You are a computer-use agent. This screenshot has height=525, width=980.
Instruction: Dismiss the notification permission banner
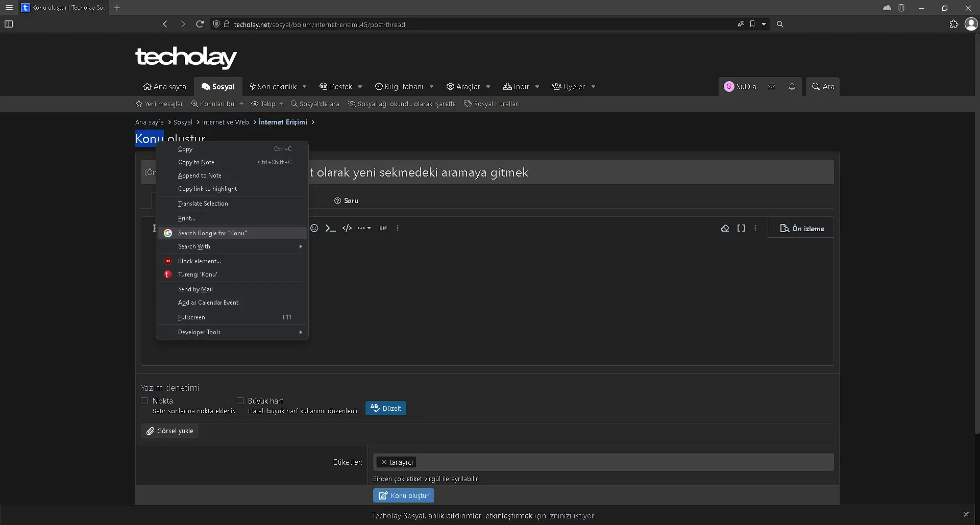click(x=966, y=514)
